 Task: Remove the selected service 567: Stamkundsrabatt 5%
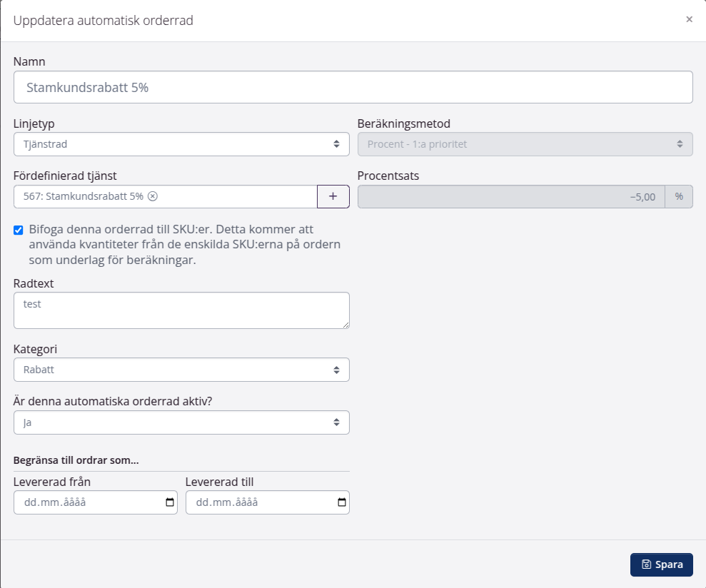[153, 197]
